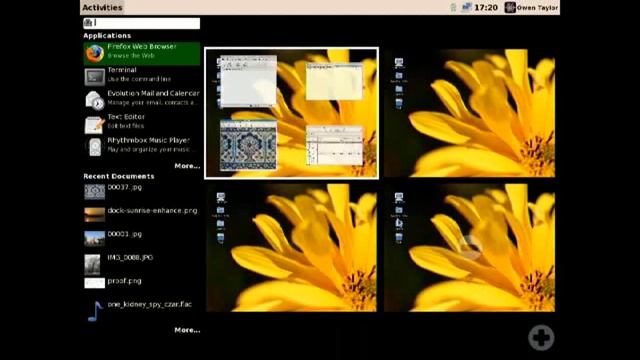The image size is (640, 360).
Task: Click the Recent Documents section heading
Action: pyautogui.click(x=119, y=176)
